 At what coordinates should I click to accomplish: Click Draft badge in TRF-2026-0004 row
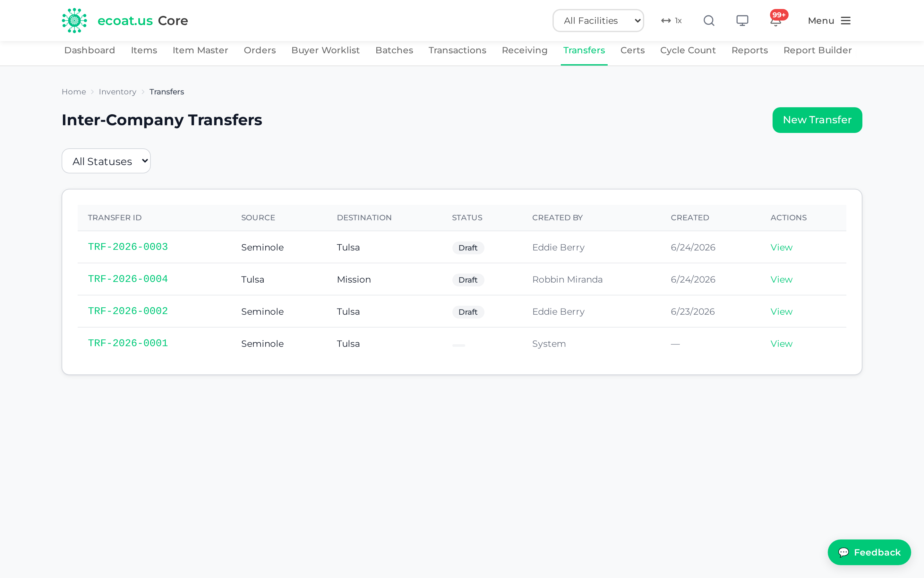468,280
